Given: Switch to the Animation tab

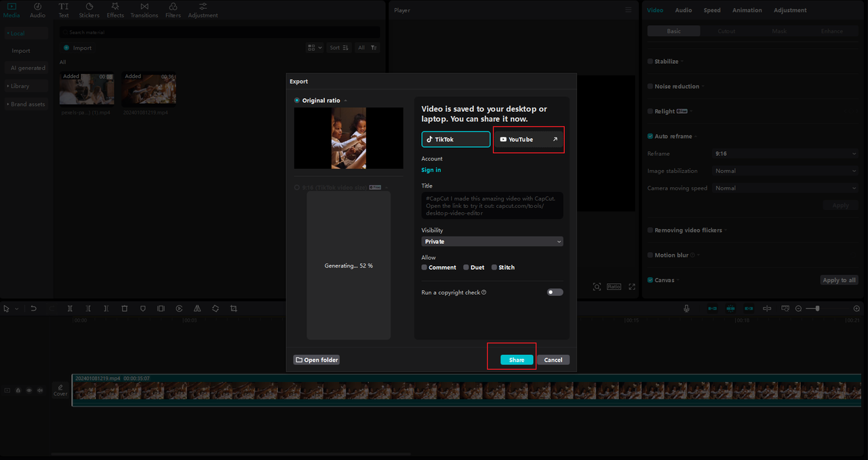Looking at the screenshot, I should click(747, 10).
